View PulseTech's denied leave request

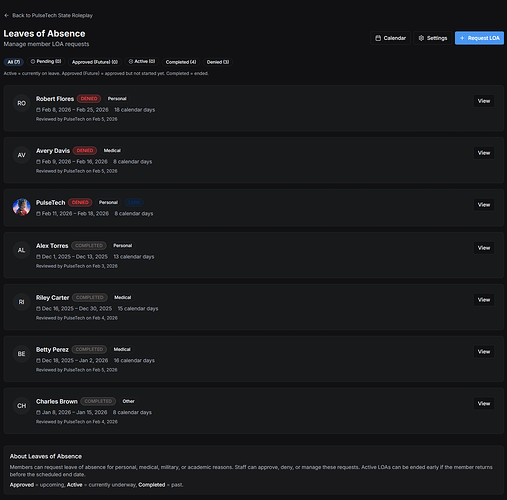click(484, 205)
